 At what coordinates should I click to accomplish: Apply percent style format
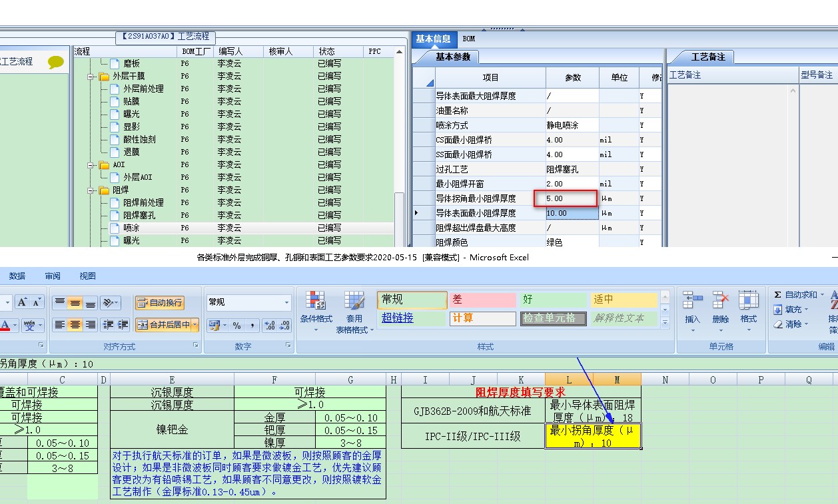tap(236, 326)
